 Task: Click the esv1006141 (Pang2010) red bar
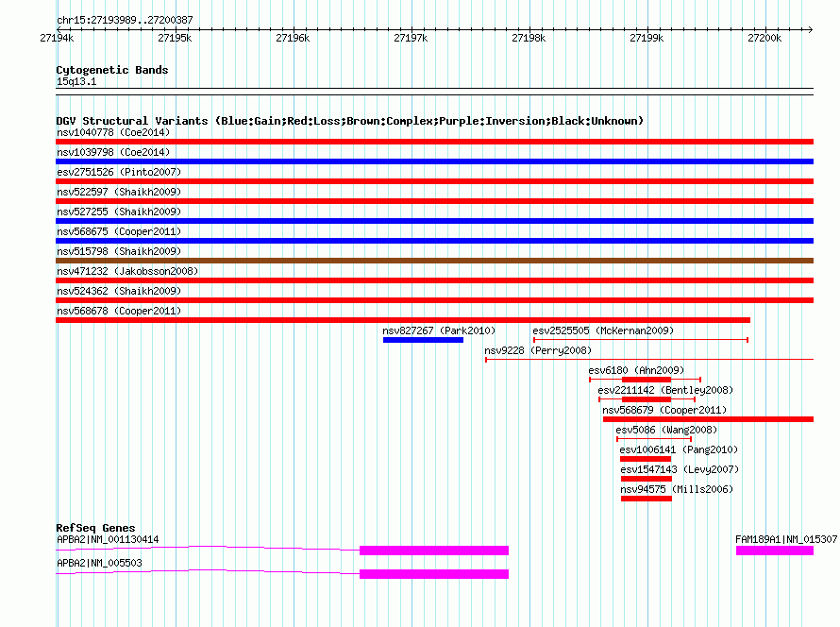point(646,459)
